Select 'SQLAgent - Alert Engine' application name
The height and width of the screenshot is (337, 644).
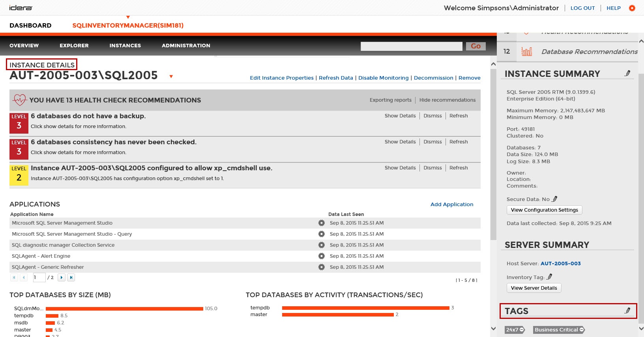pos(41,256)
